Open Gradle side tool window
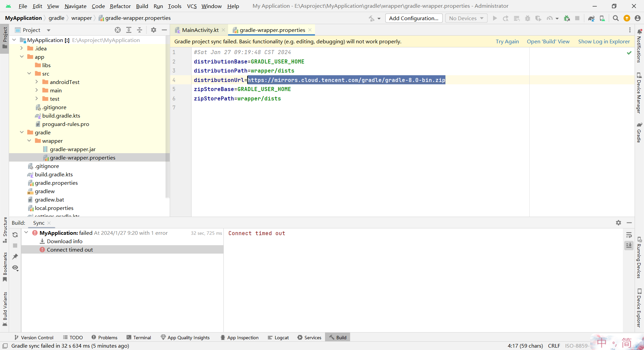644x350 pixels. 639,133
